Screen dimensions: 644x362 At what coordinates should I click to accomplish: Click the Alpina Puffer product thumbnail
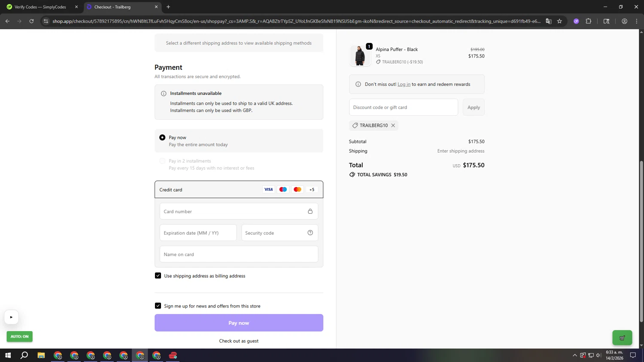[360, 55]
